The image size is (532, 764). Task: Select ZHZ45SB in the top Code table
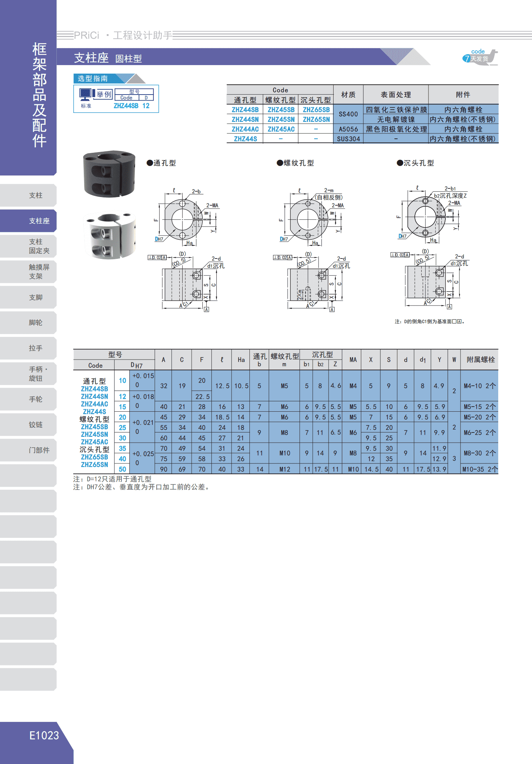pyautogui.click(x=281, y=110)
